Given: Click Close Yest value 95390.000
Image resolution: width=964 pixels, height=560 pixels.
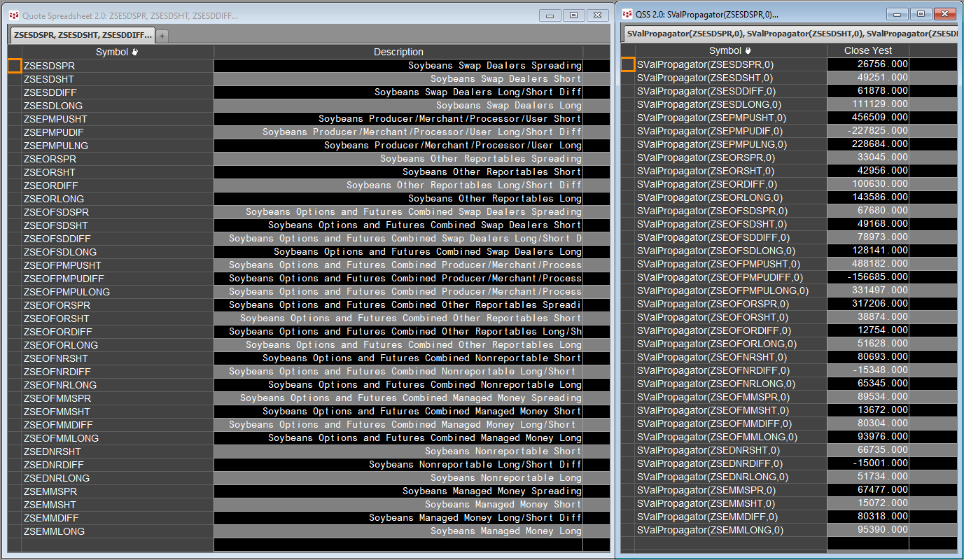Looking at the screenshot, I should point(867,530).
